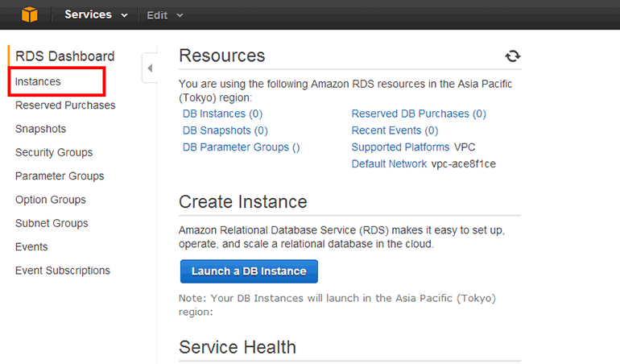This screenshot has width=620, height=364.
Task: Expand the Edit dropdown menu
Action: click(x=165, y=14)
